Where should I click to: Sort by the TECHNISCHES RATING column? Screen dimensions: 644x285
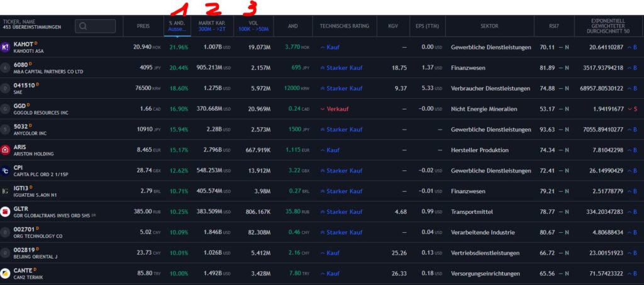pos(345,26)
